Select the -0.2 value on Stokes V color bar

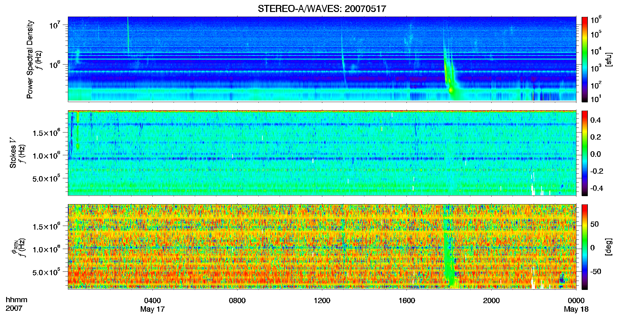tap(597, 171)
